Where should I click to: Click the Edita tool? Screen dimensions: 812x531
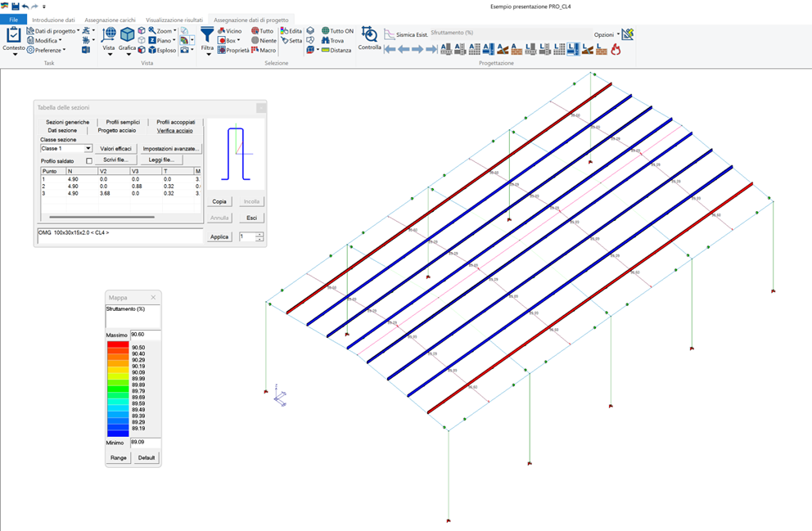pyautogui.click(x=291, y=31)
